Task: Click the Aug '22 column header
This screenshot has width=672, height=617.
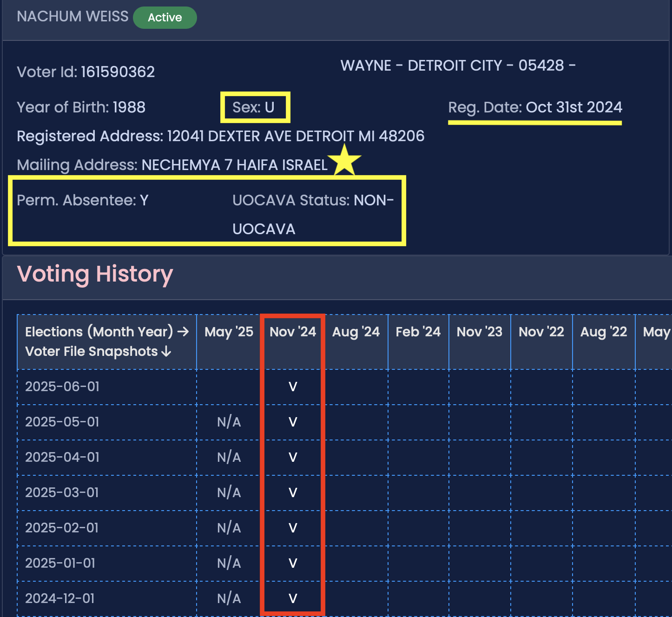Action: pos(603,332)
